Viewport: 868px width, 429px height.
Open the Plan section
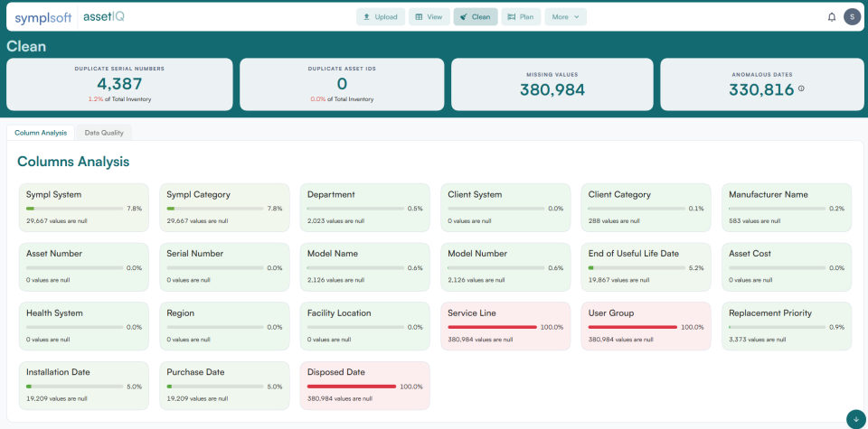521,17
